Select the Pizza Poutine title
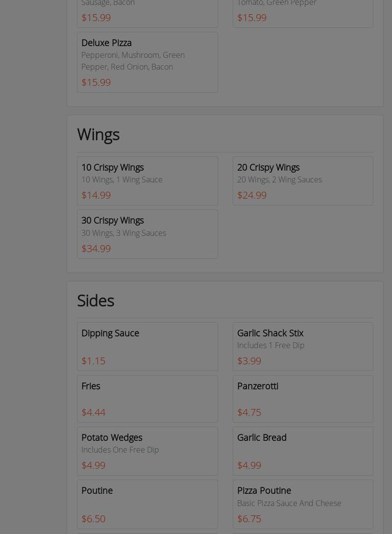The width and height of the screenshot is (392, 534). [x=264, y=490]
